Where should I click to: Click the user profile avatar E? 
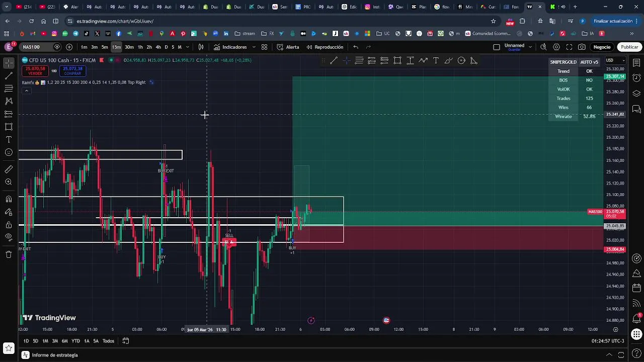click(9, 47)
